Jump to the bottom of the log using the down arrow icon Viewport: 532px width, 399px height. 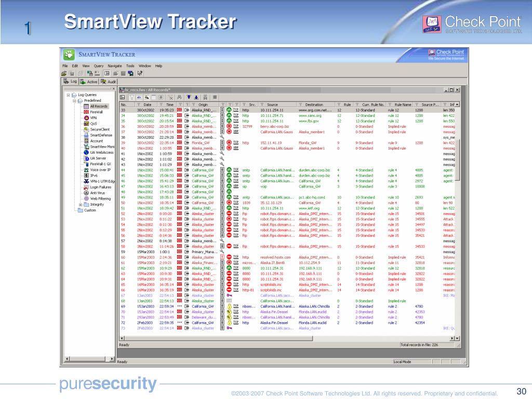[196, 97]
